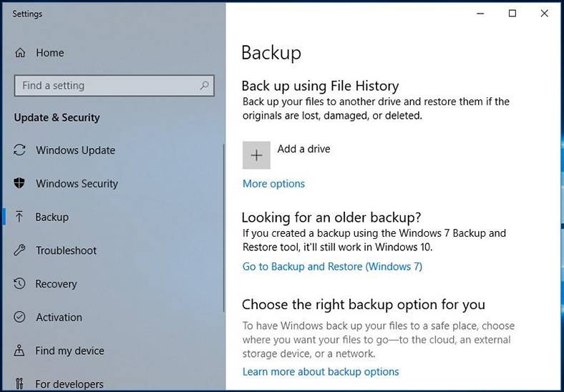Screen dimensions: 564x392
Task: Click the search magnifier icon
Action: tap(204, 86)
